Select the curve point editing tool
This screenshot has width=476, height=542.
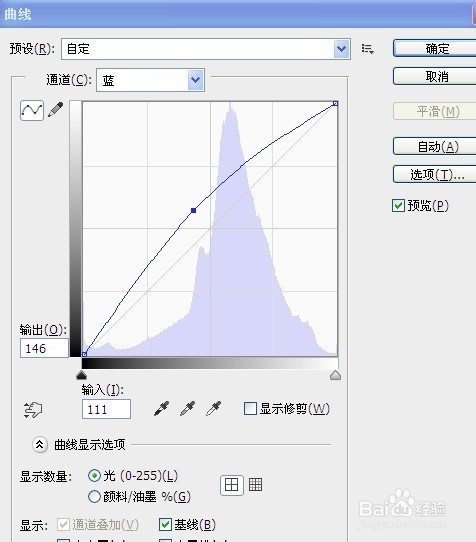click(32, 110)
